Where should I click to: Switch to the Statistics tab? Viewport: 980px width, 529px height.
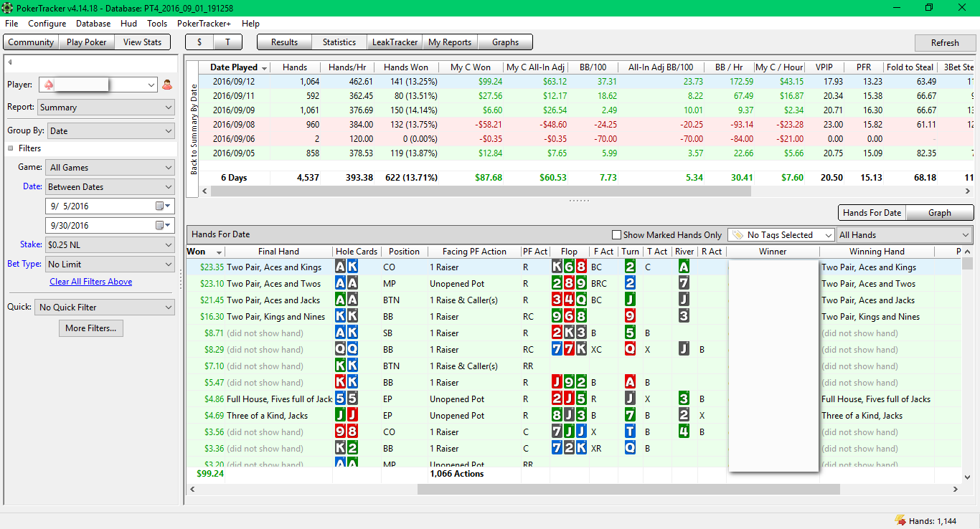point(339,42)
